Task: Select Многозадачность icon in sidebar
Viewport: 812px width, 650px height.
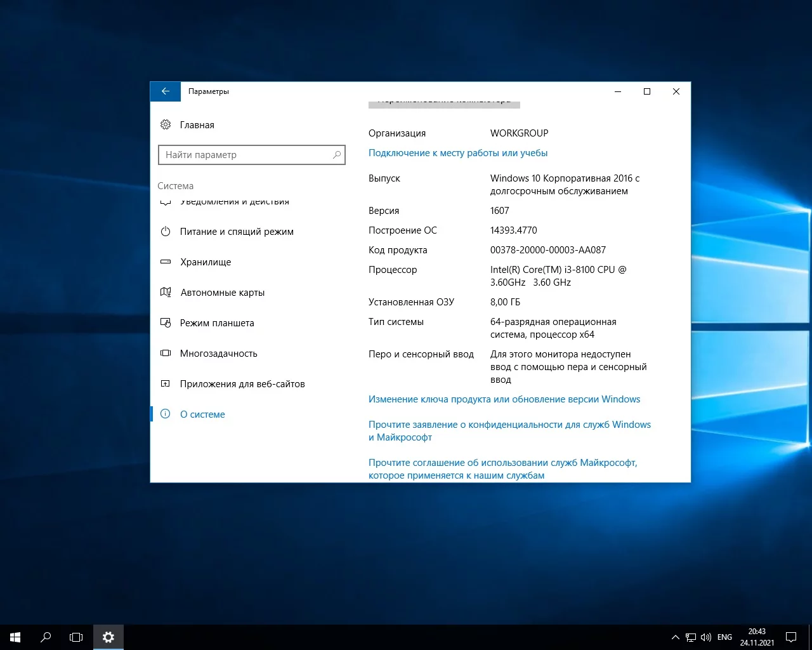Action: (166, 354)
